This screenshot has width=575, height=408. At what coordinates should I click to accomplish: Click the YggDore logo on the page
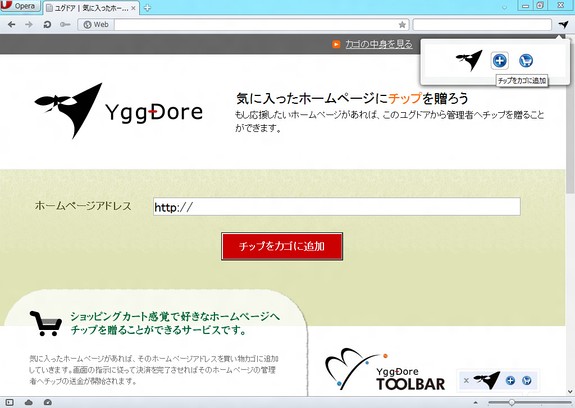coord(118,111)
